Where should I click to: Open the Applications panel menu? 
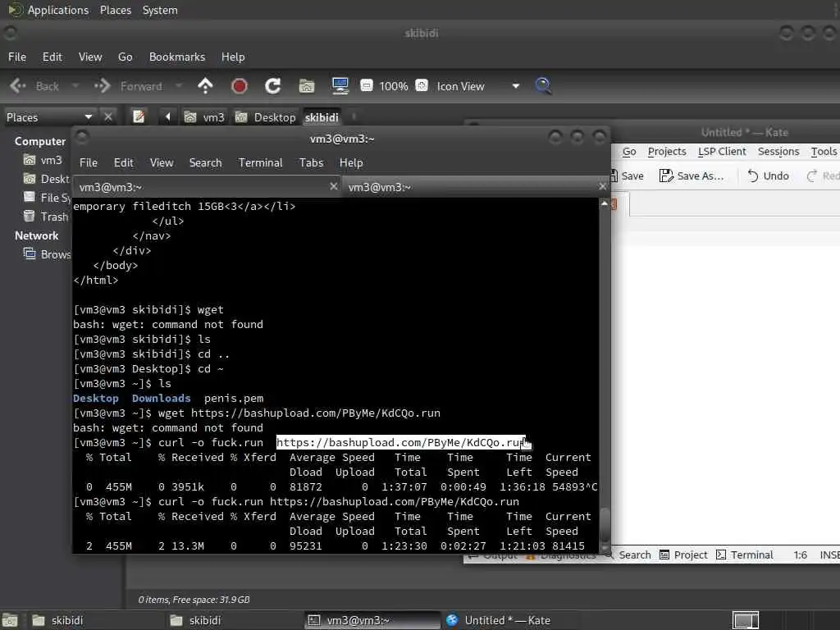[x=49, y=10]
